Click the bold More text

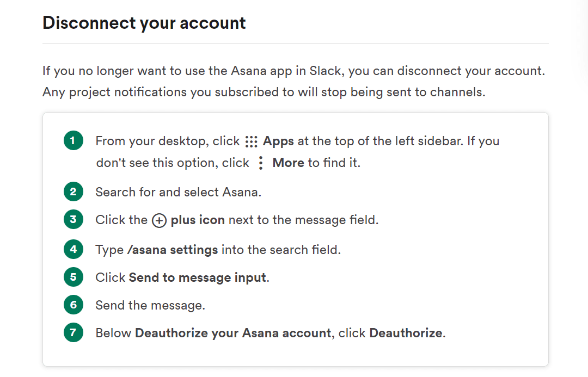tap(288, 163)
